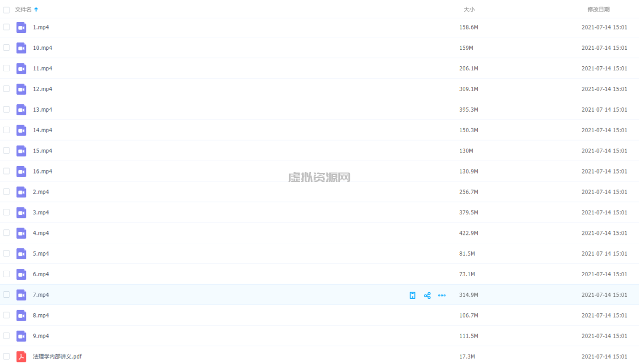This screenshot has width=639, height=364.
Task: Click the video icon for 12.mp4
Action: (21, 89)
